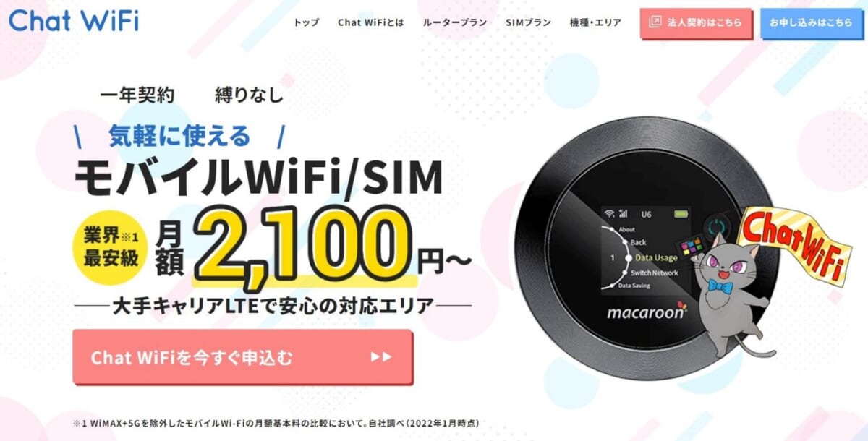Viewport: 868px width, 441px height.
Task: Click the お申し込みはこちら button
Action: (811, 22)
